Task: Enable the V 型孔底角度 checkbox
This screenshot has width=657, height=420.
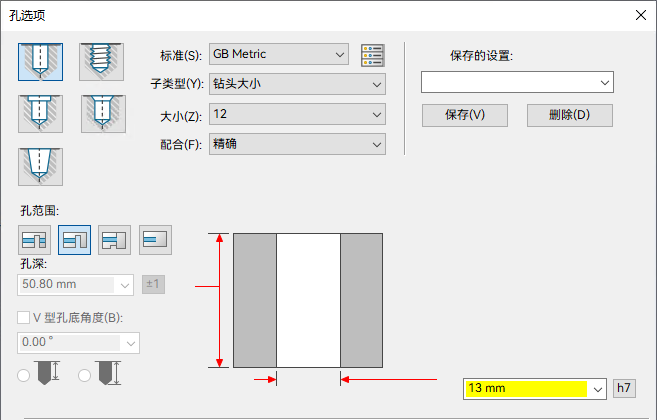Action: [x=23, y=318]
